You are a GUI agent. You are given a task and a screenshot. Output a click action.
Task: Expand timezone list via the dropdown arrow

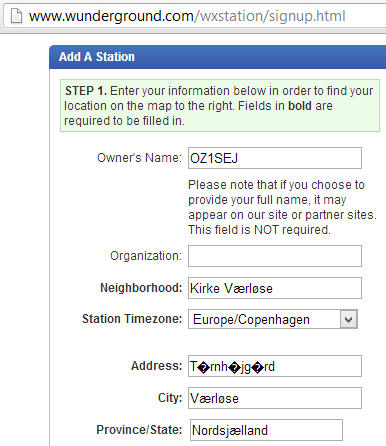tap(349, 319)
